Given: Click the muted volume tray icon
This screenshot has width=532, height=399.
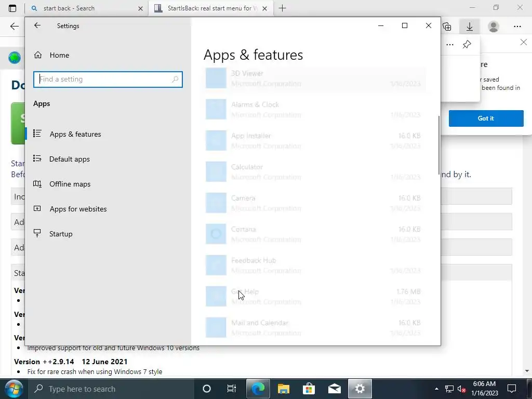Looking at the screenshot, I should (x=461, y=389).
